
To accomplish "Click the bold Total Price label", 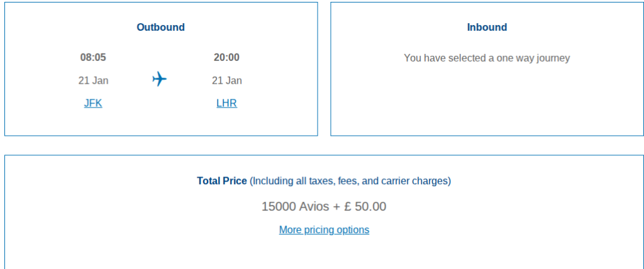I will point(222,180).
